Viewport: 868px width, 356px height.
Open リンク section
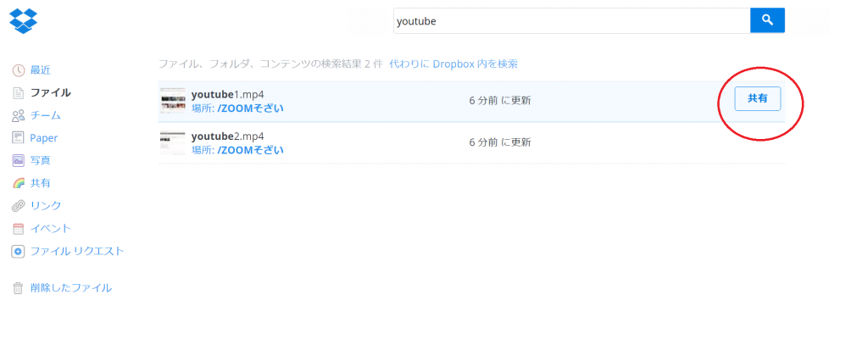[46, 206]
